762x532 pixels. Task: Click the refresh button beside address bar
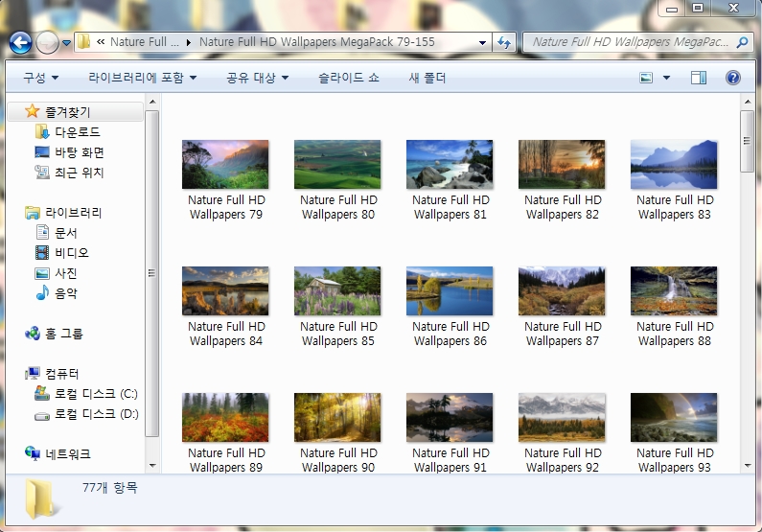coord(504,42)
